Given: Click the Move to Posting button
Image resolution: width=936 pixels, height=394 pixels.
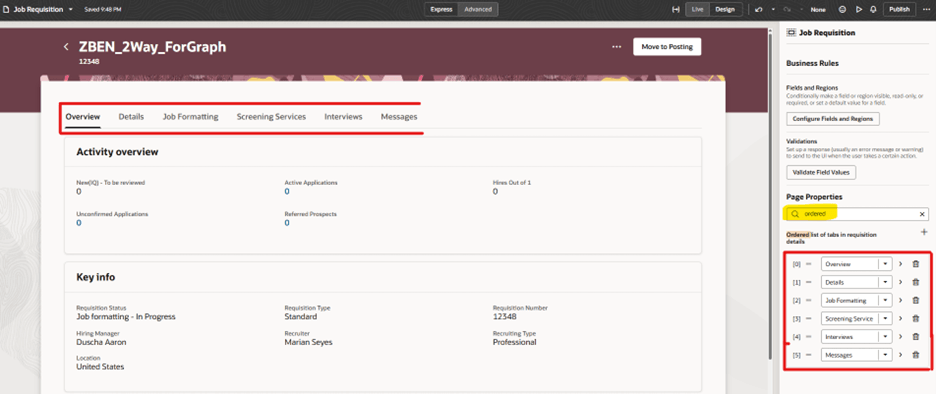Looking at the screenshot, I should point(667,47).
